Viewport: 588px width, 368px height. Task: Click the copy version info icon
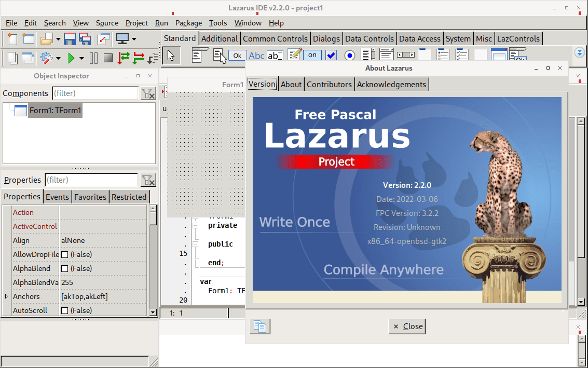pyautogui.click(x=260, y=326)
